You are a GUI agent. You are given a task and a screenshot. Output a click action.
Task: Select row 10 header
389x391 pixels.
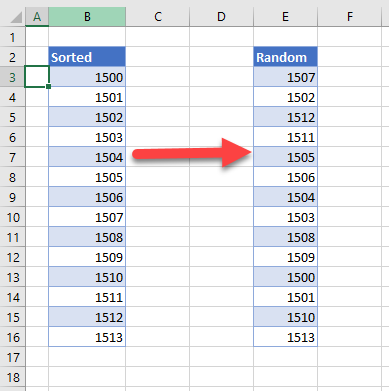pos(12,217)
